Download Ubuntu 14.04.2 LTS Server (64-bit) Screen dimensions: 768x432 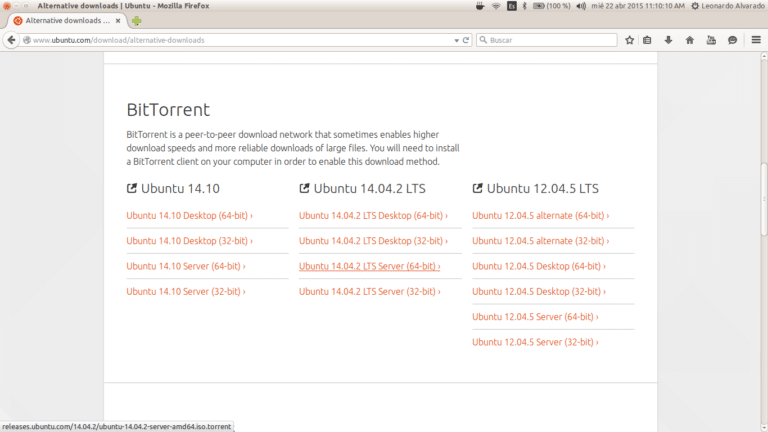coord(369,266)
